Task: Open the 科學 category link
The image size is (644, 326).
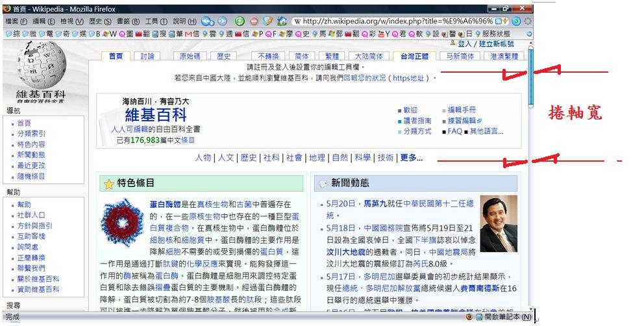Action: [x=363, y=157]
